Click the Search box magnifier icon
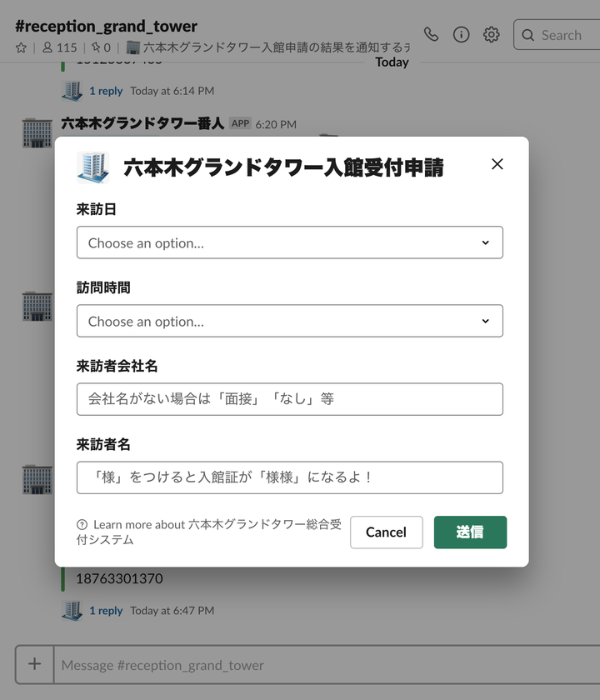 coord(527,35)
